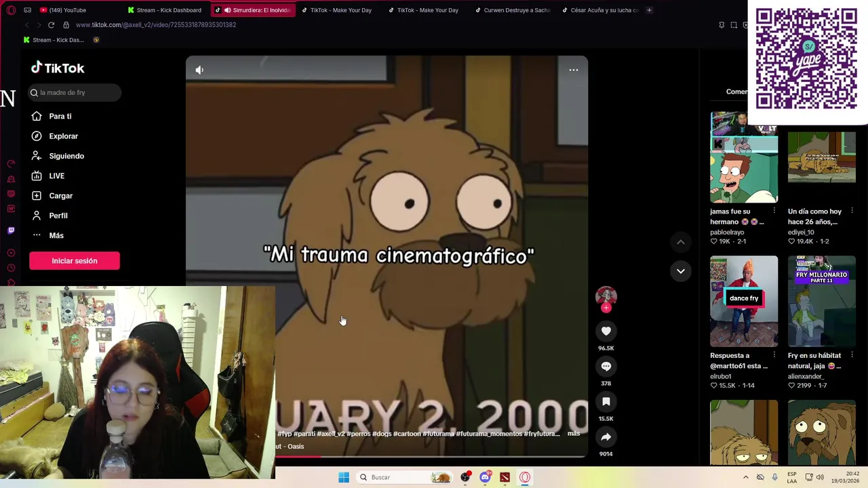Go to next video with down chevron
868x488 pixels.
point(681,271)
